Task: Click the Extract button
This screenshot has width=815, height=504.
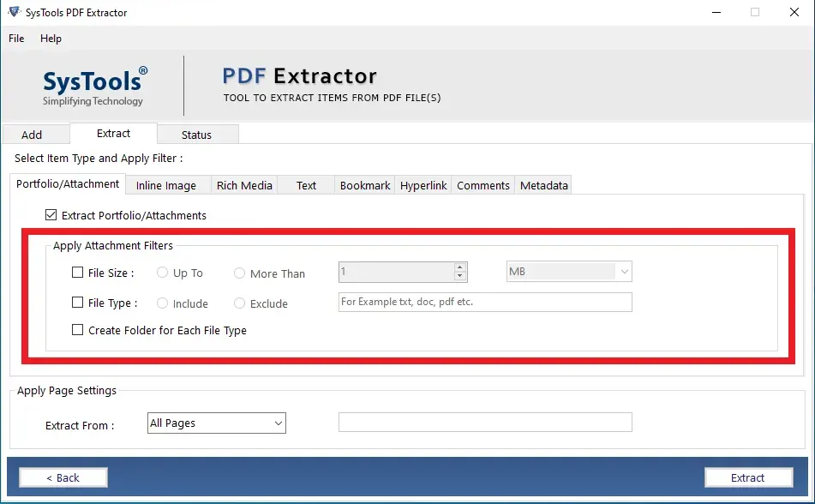Action: 748,477
